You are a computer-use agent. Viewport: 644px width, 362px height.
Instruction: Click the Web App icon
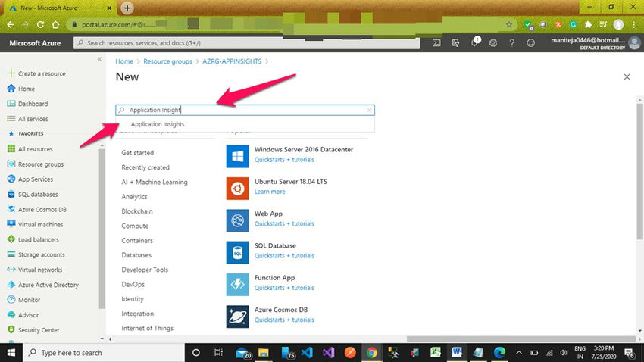(x=237, y=220)
